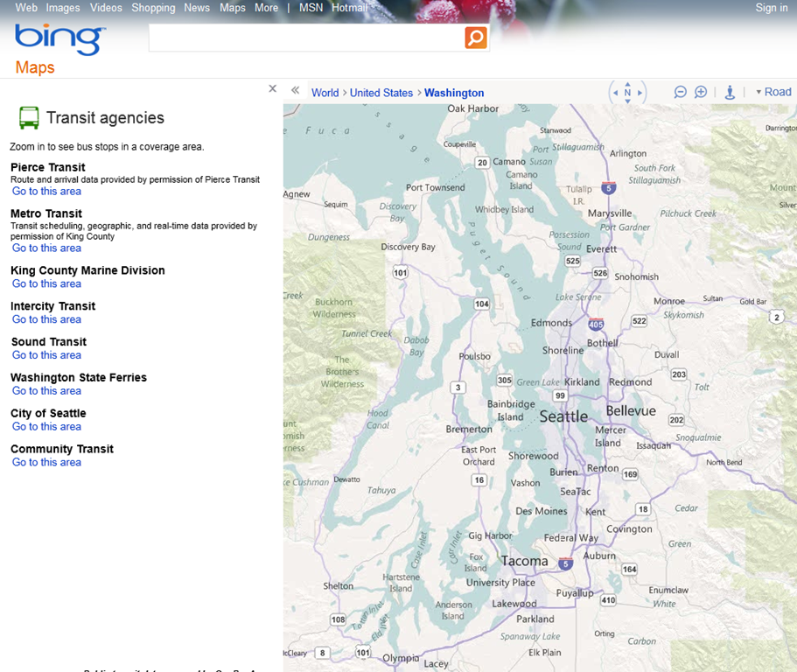Click the Route 169 shield near Renton

(630, 474)
